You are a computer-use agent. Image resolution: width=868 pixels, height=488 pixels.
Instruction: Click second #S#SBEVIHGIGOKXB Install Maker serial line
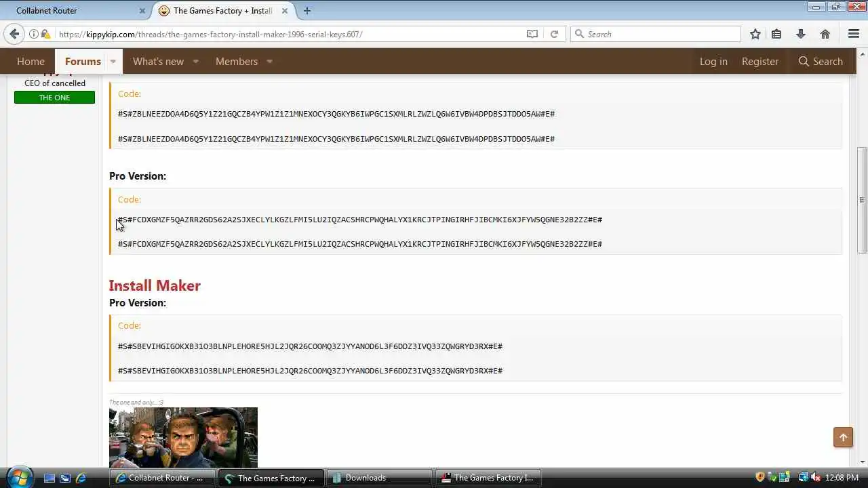tap(310, 371)
